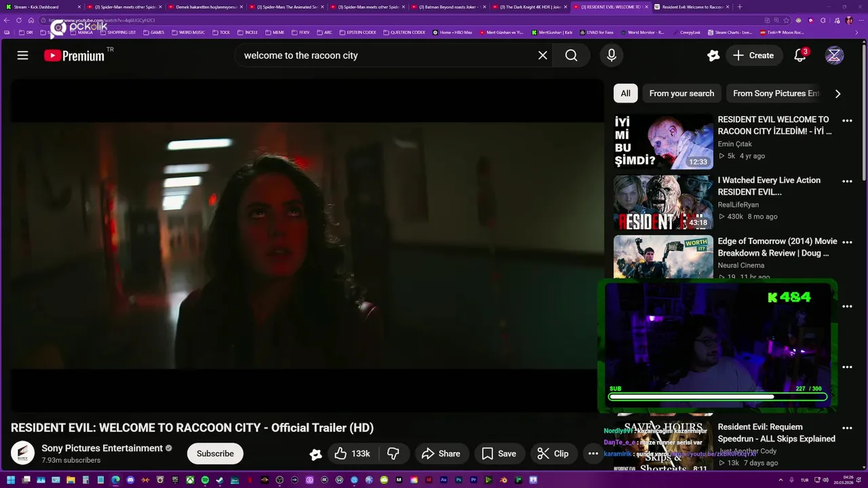Open the Share dialog for this video
868x488 pixels.
pos(441,453)
